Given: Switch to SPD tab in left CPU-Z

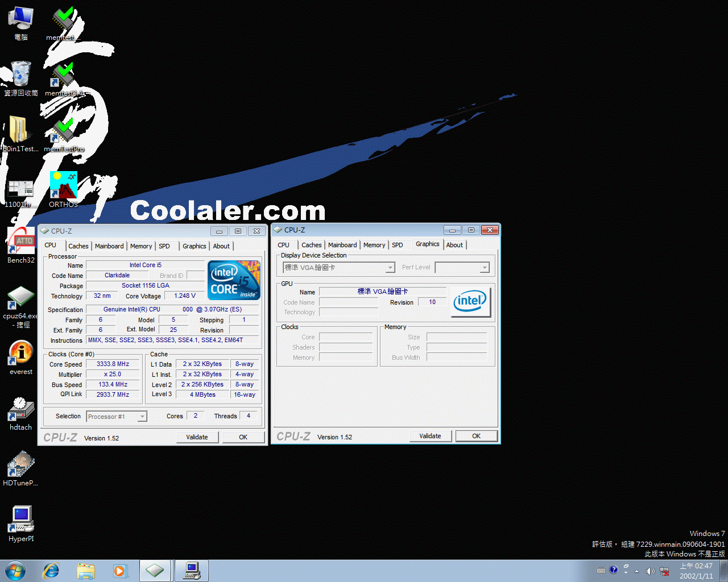Looking at the screenshot, I should pos(164,246).
